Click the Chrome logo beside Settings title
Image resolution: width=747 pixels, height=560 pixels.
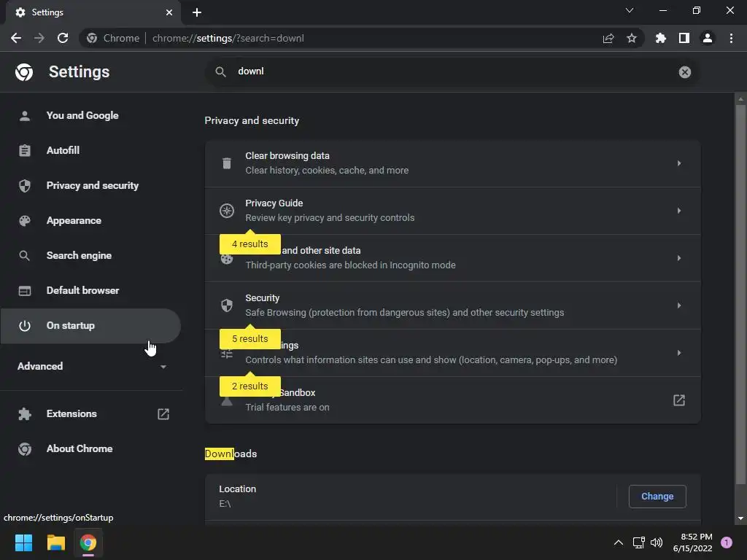(24, 72)
